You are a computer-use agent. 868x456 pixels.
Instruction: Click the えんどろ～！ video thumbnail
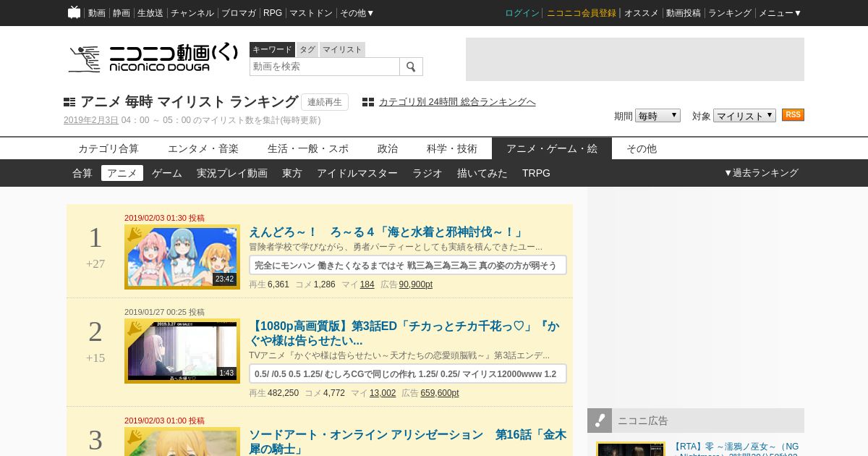tap(182, 257)
